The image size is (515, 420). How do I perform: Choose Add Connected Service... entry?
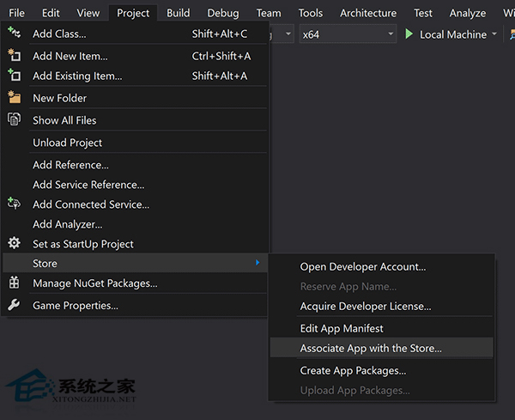tap(135, 204)
